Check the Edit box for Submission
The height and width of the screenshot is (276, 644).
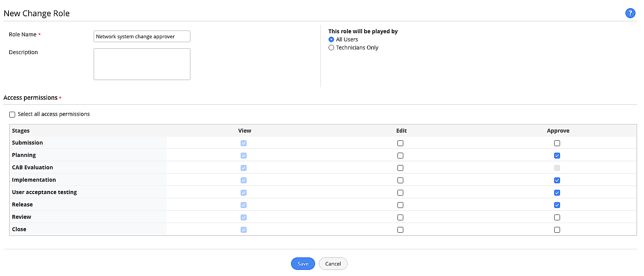(x=400, y=143)
